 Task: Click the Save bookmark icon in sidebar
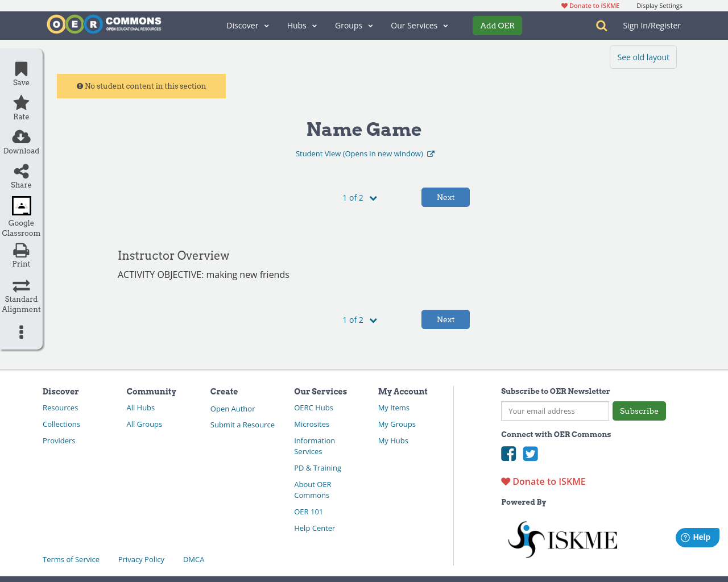coord(20,68)
